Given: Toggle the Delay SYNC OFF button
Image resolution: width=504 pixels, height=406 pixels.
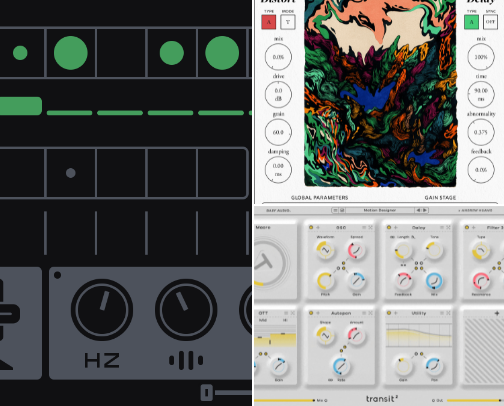Looking at the screenshot, I should tap(490, 22).
